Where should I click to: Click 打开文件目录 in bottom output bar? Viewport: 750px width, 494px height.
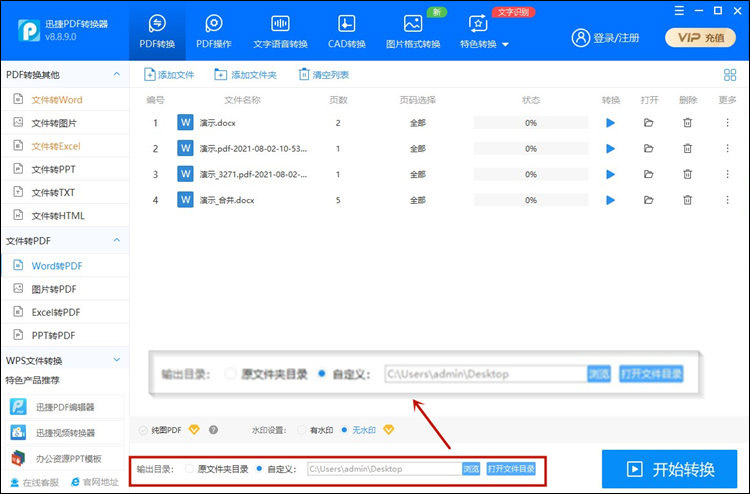pyautogui.click(x=511, y=469)
